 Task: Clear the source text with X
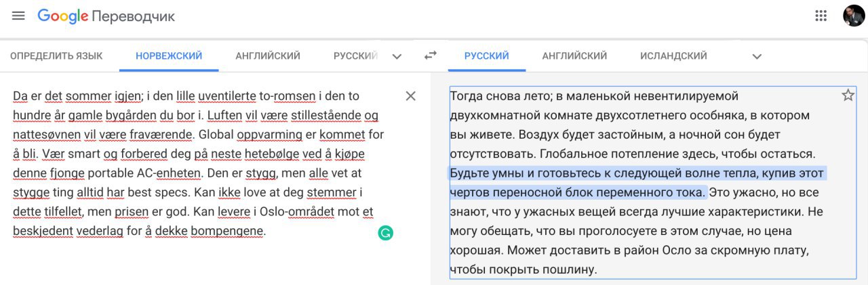[410, 96]
